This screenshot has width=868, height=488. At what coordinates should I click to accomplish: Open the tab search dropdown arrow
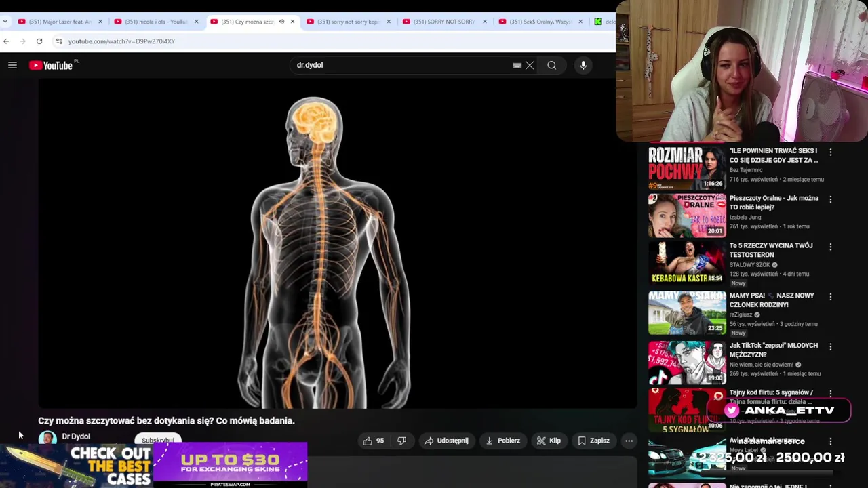[x=5, y=22]
